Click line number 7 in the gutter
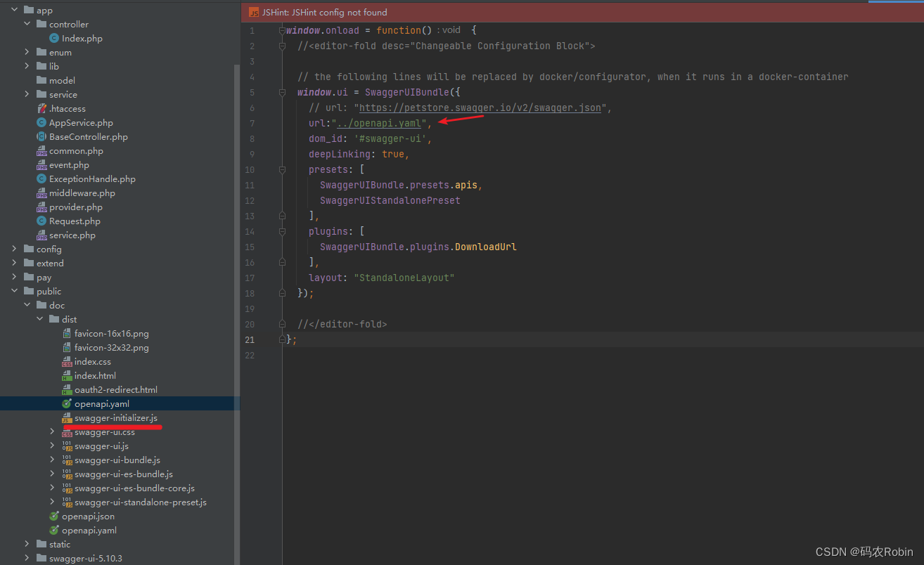 252,123
